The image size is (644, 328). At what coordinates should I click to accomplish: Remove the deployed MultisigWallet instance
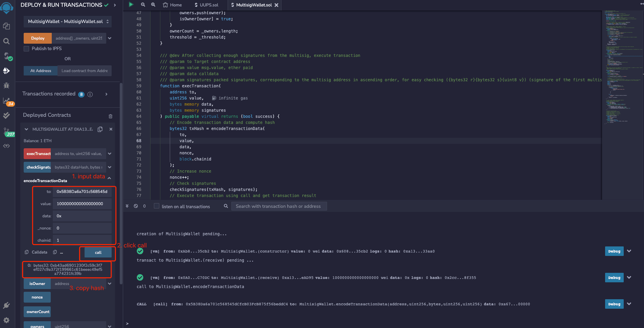pos(111,129)
